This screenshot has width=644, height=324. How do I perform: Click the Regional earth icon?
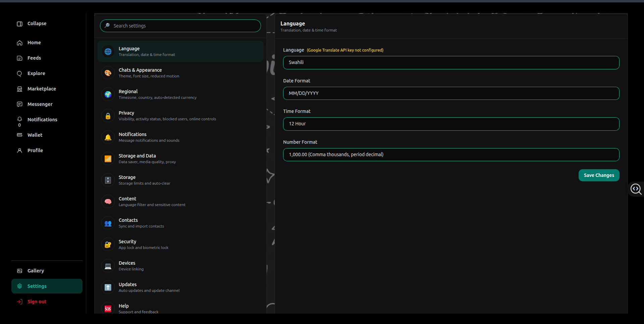108,94
